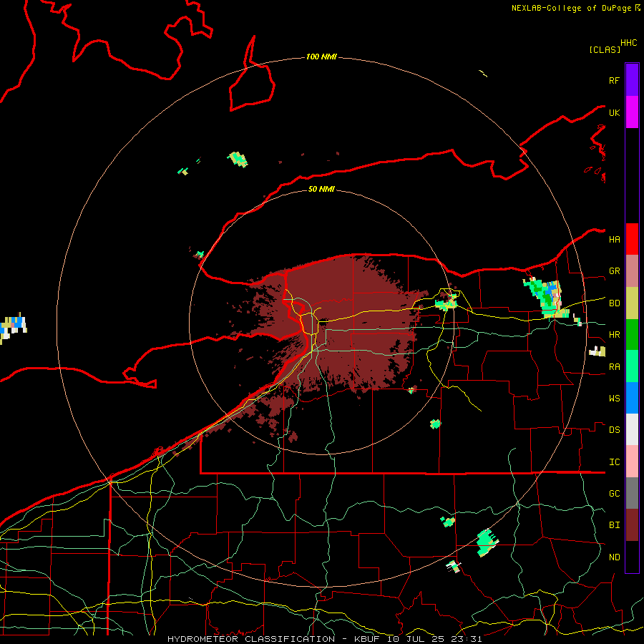Click the UK magenta legend swatch
Screen dimensions: 644x644
[x=632, y=112]
